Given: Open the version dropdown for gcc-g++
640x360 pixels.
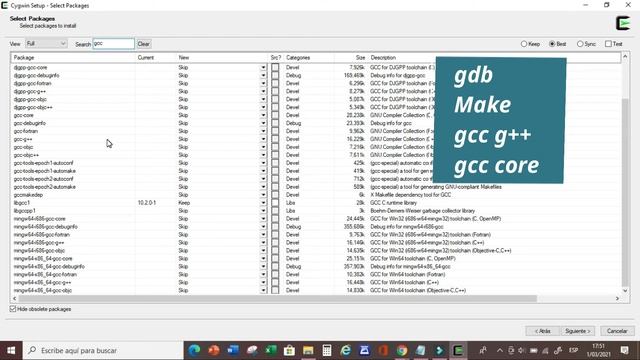Looking at the screenshot, I should point(263,139).
